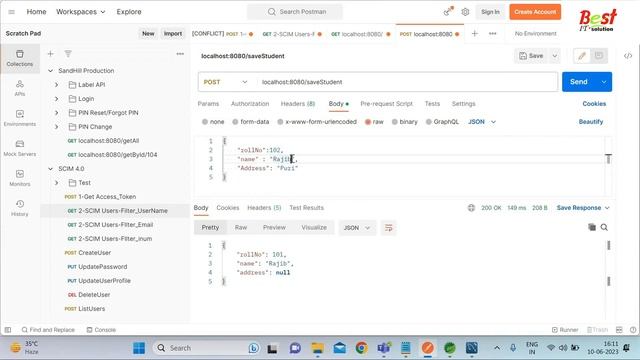
Task: Switch to the Headers (8) request tab
Action: coord(298,104)
